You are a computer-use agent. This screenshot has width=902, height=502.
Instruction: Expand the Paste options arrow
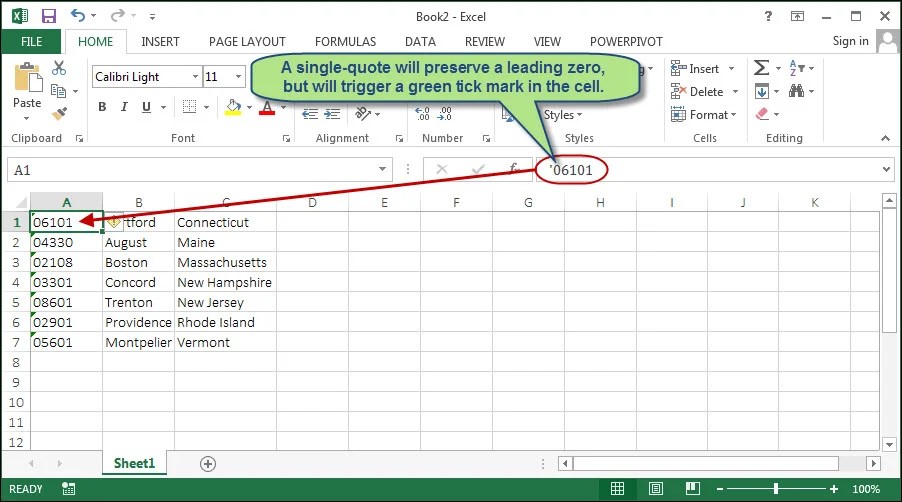[26, 118]
